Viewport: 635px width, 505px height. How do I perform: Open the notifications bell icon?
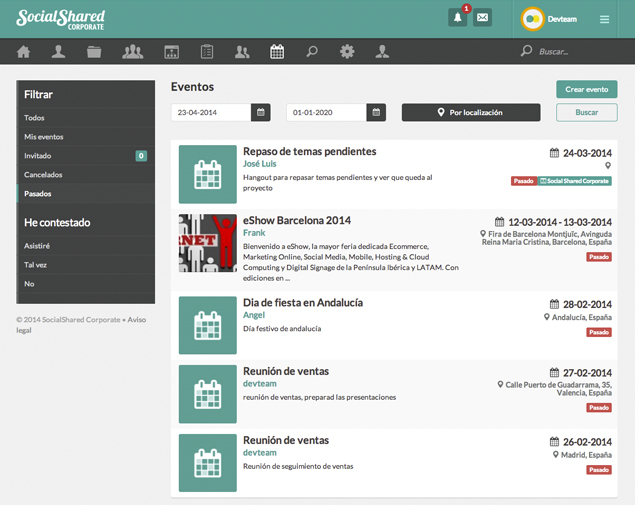pos(458,18)
